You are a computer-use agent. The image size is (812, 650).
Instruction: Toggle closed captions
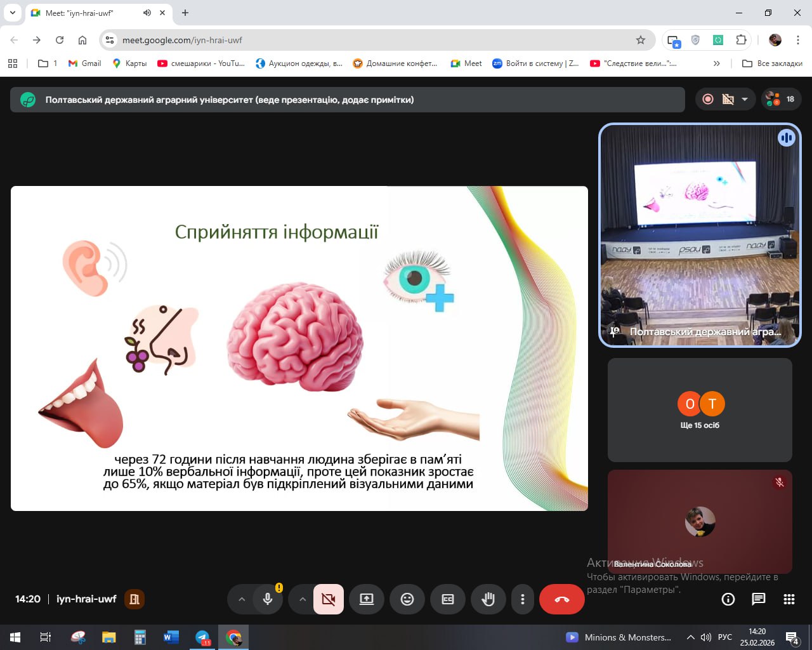[448, 599]
